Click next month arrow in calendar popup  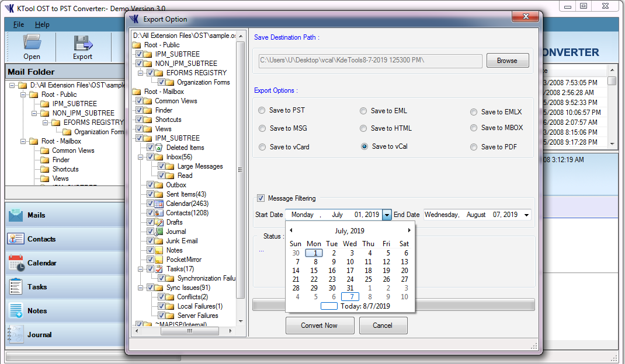tap(409, 230)
